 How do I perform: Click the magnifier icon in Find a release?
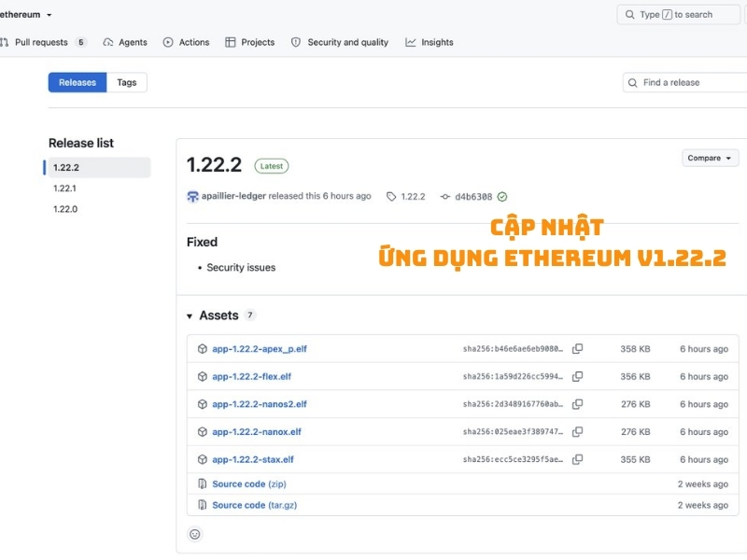click(633, 83)
